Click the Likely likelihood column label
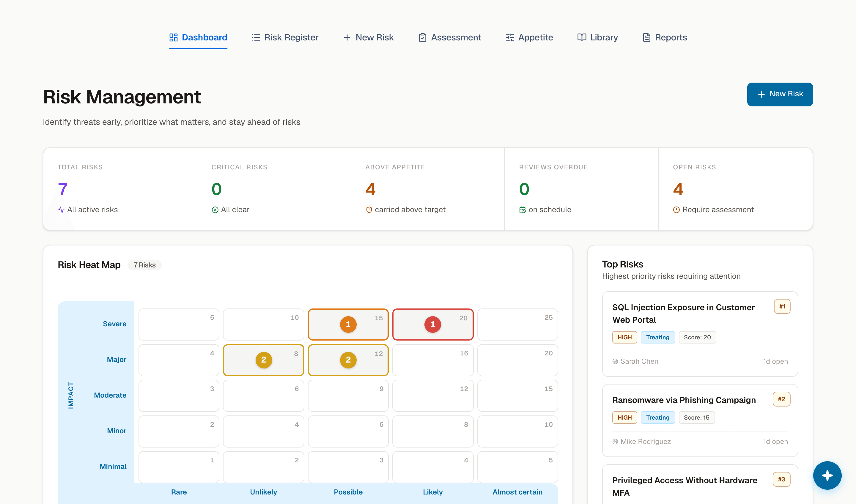The width and height of the screenshot is (856, 504). point(432,492)
